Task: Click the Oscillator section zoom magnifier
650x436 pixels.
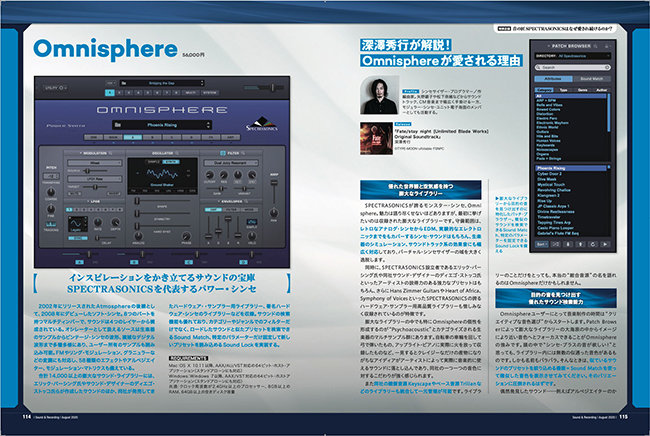Action: click(178, 153)
